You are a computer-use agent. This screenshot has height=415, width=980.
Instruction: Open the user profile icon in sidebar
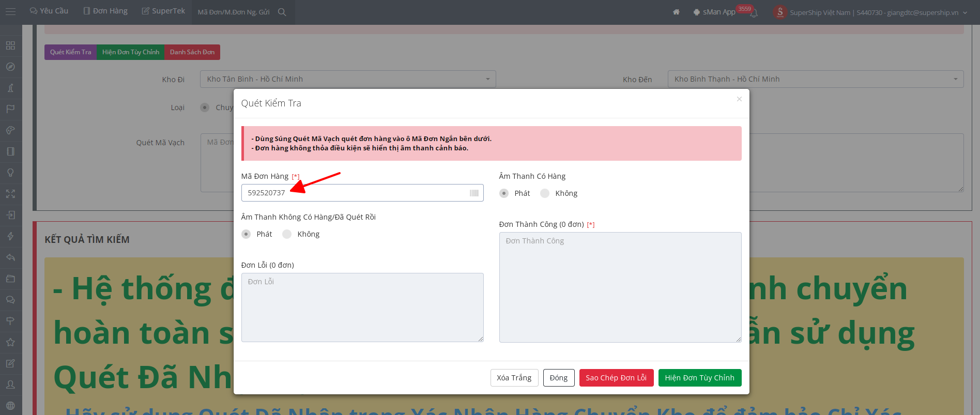[10, 385]
